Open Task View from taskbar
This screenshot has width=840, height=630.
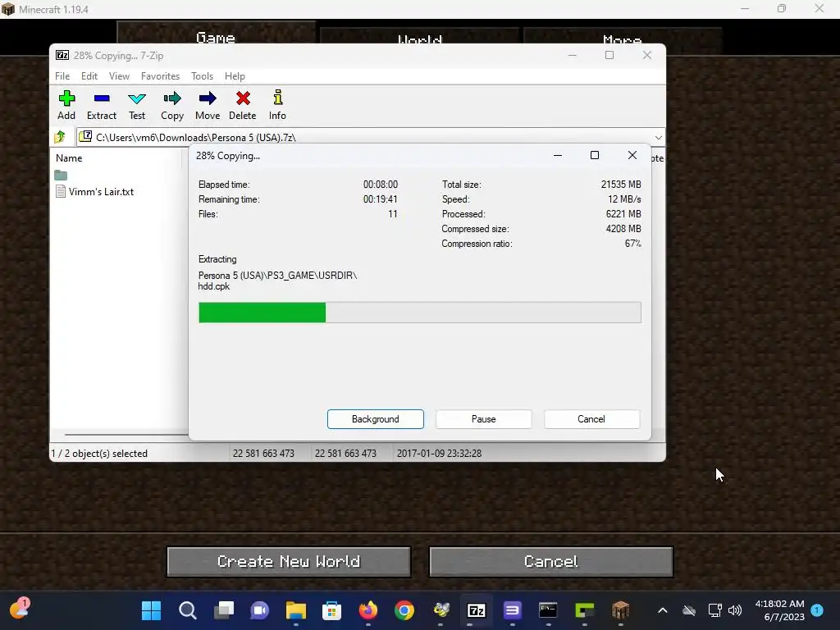223,610
